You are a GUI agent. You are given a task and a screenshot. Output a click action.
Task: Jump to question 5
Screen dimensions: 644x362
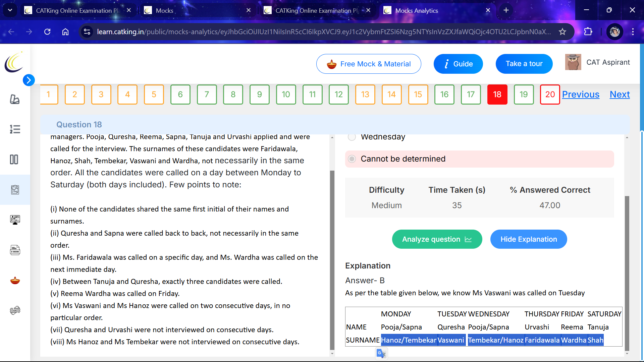[x=154, y=95]
